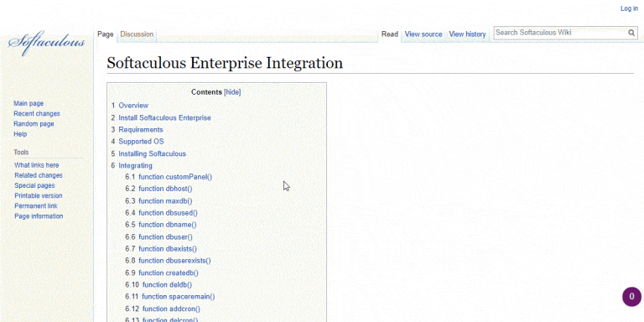Go to Main page

(29, 103)
